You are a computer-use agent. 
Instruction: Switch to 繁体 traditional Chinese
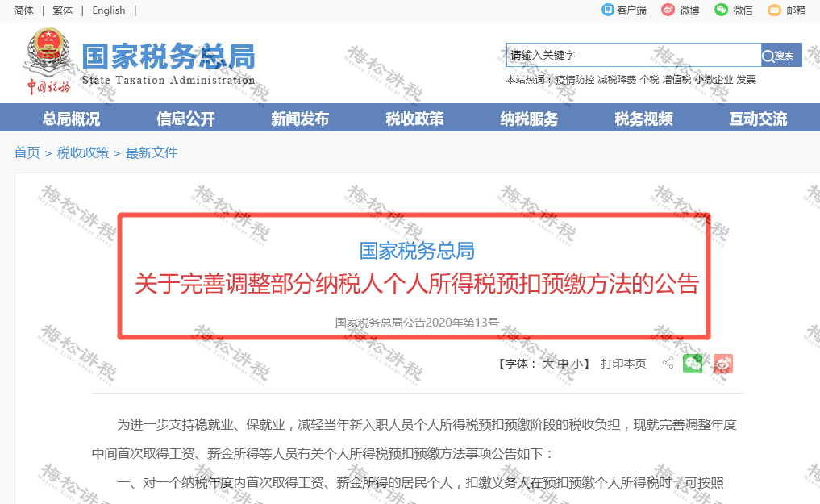tap(63, 10)
